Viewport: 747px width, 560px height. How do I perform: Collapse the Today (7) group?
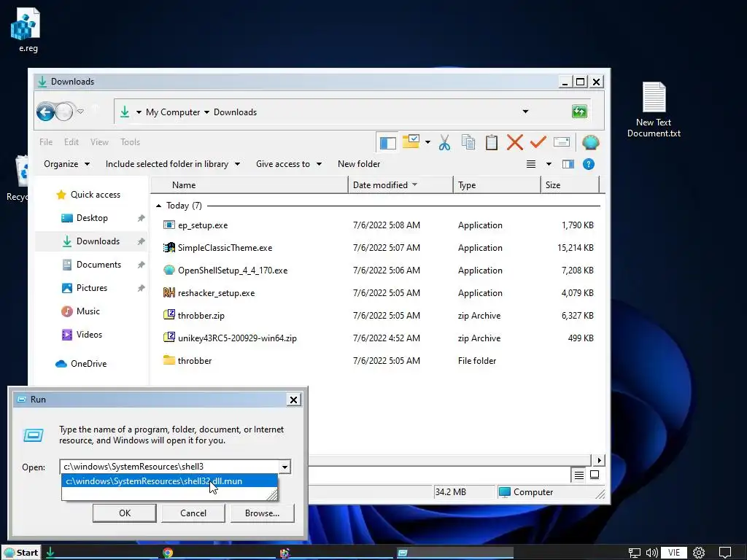(158, 206)
